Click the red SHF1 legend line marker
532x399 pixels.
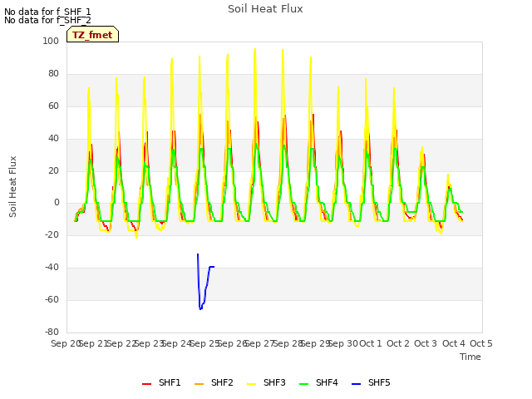146,384
